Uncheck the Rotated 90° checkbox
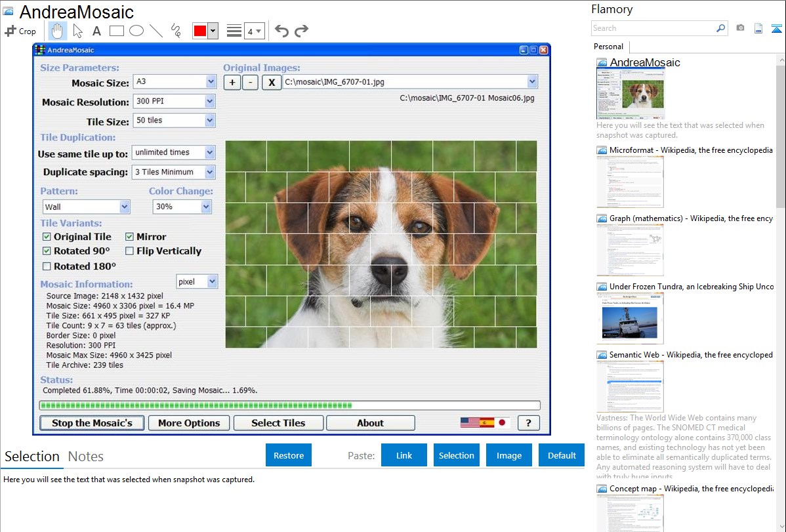This screenshot has height=532, width=786. (47, 251)
